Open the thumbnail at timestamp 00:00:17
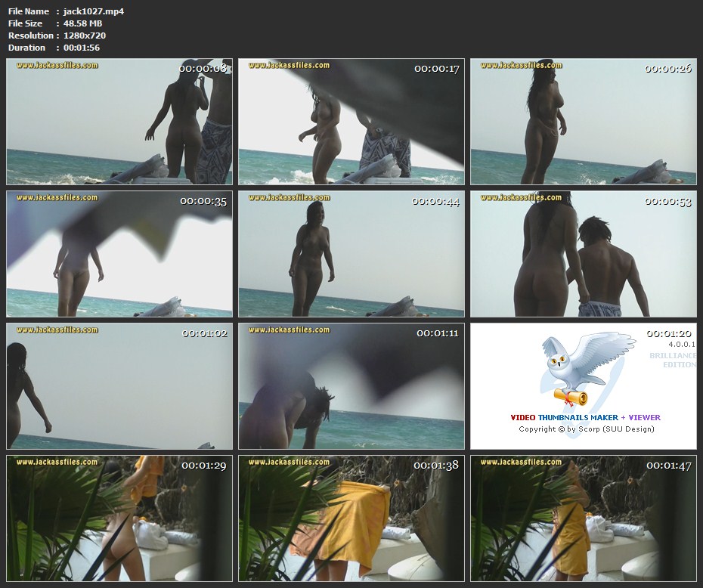 pyautogui.click(x=351, y=122)
